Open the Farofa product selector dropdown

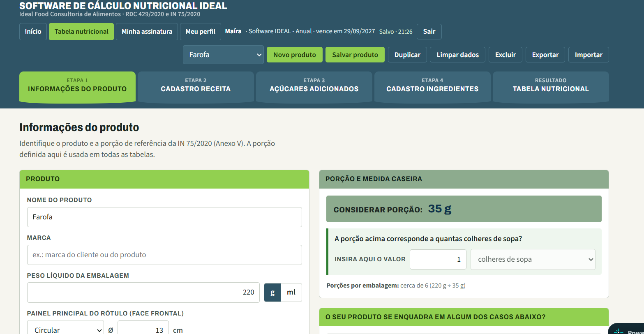click(223, 55)
